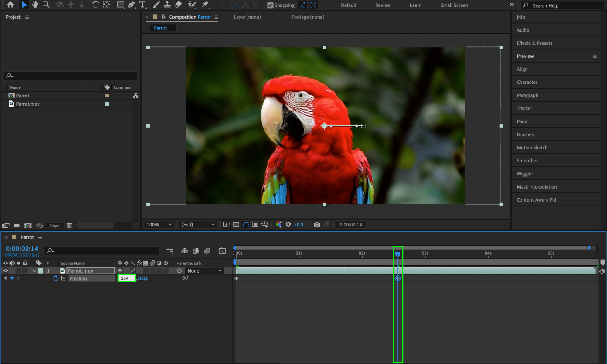Screen dimensions: 607x364
Task: Open the 100% magnification dropdown
Action: [x=159, y=224]
